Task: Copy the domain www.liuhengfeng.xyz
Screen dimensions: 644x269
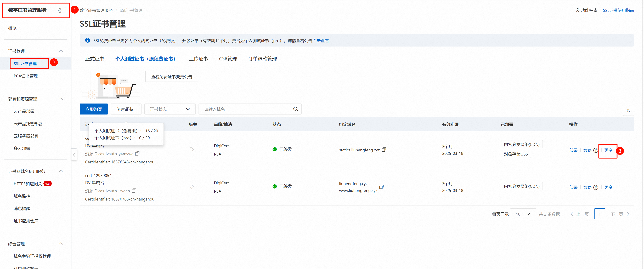Action: (x=381, y=187)
